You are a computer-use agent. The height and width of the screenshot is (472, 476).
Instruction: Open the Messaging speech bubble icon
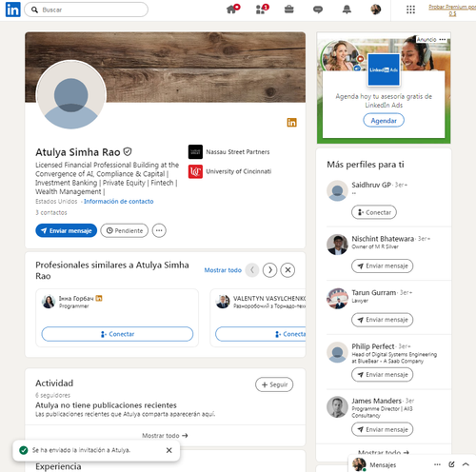pos(318,10)
